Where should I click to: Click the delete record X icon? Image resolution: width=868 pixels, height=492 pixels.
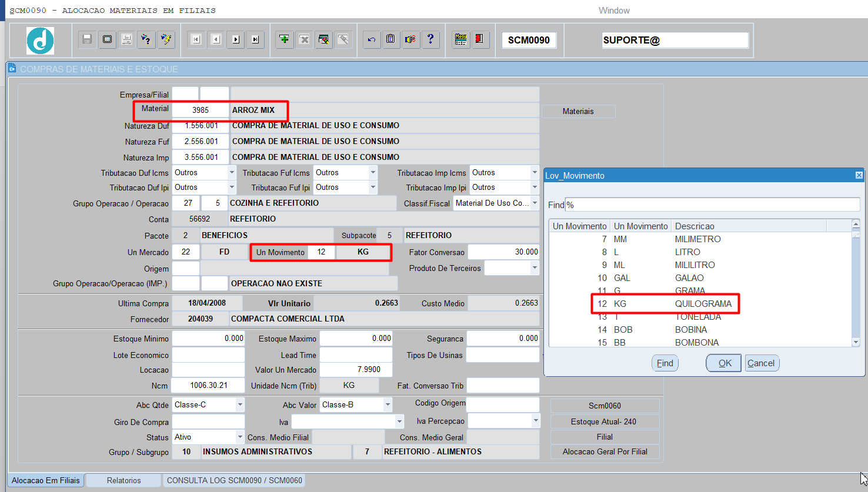click(x=304, y=39)
